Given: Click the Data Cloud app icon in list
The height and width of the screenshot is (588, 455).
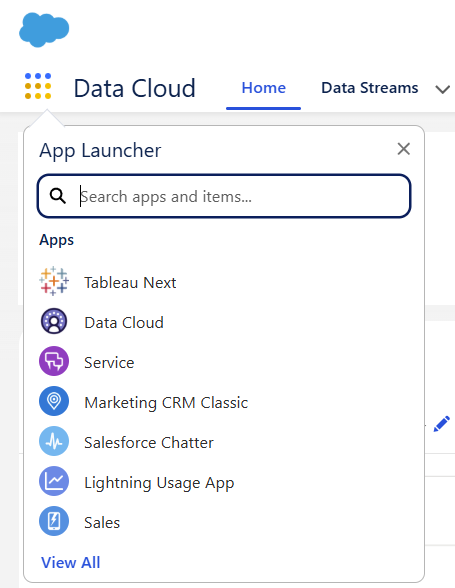Looking at the screenshot, I should click(x=54, y=321).
